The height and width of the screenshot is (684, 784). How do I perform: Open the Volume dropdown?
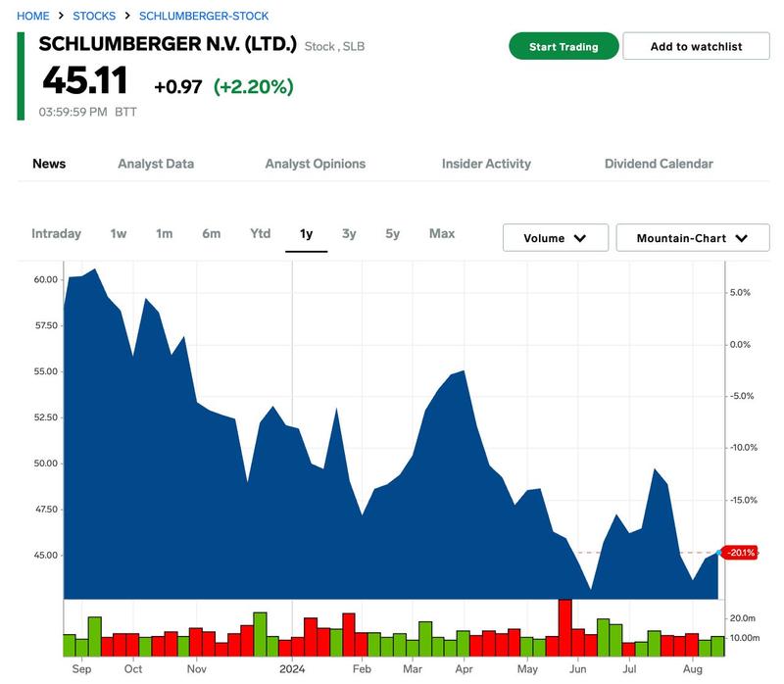(556, 238)
